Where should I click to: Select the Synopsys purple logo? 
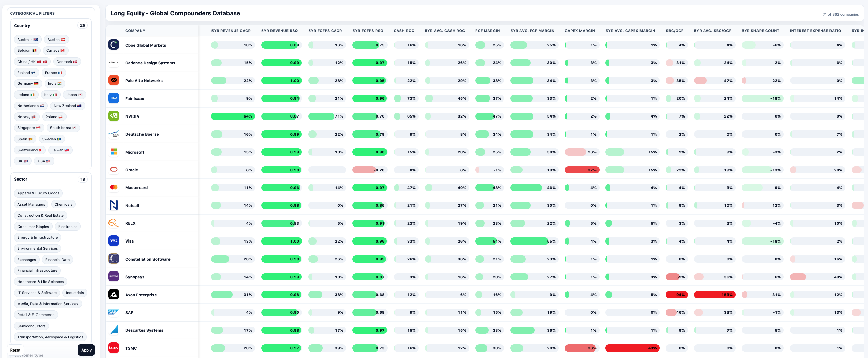[114, 277]
